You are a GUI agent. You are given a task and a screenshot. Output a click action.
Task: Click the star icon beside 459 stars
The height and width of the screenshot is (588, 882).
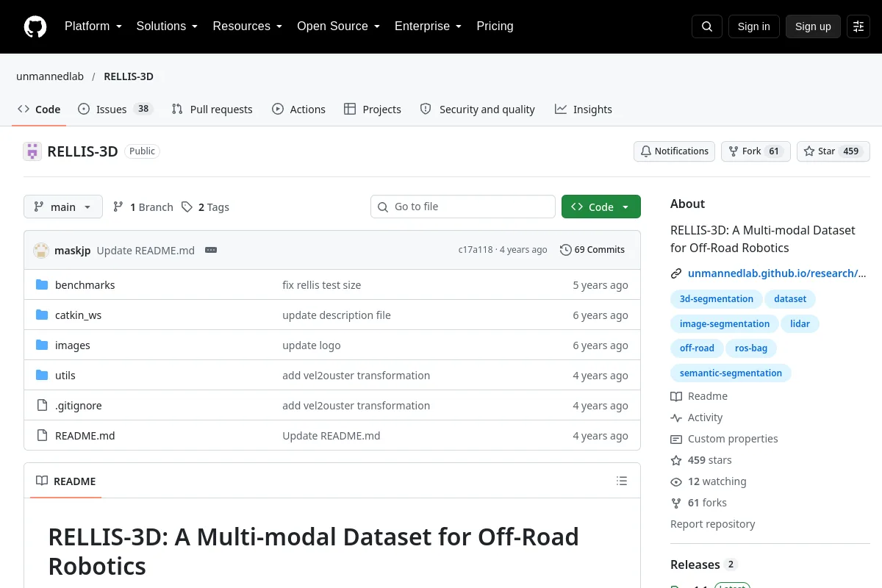point(676,460)
